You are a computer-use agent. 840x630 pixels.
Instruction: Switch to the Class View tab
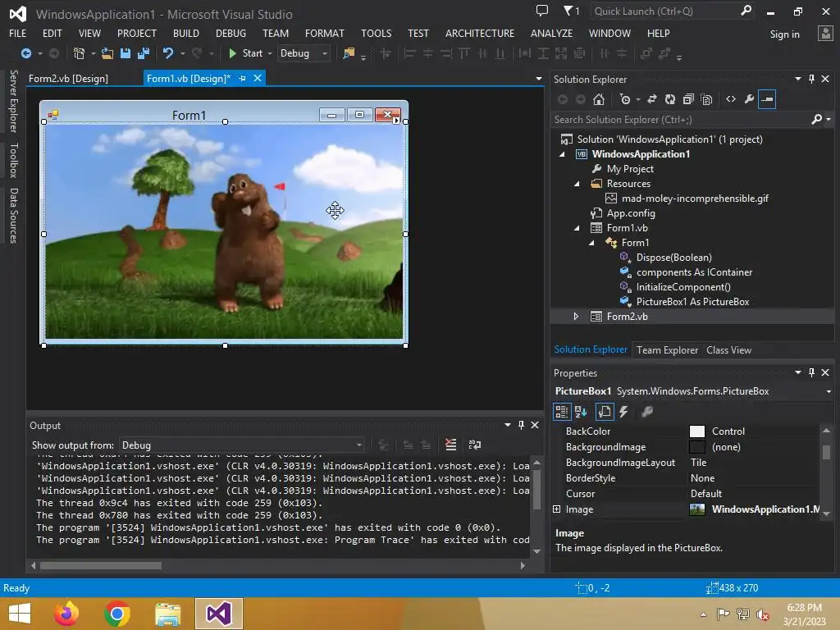(728, 349)
